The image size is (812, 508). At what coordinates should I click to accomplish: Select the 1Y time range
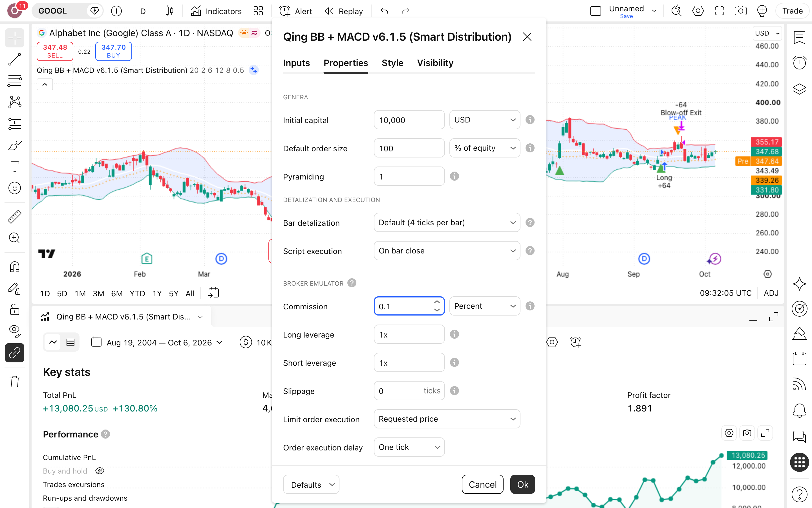coord(157,293)
